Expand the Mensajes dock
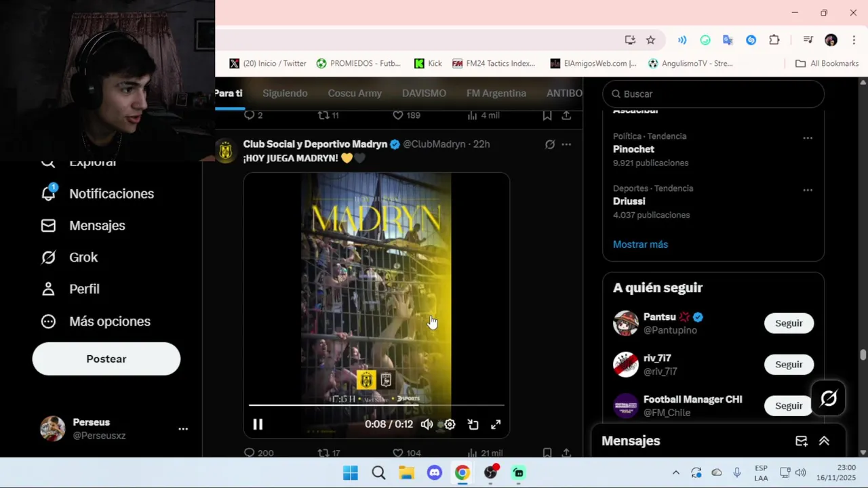 (x=824, y=441)
